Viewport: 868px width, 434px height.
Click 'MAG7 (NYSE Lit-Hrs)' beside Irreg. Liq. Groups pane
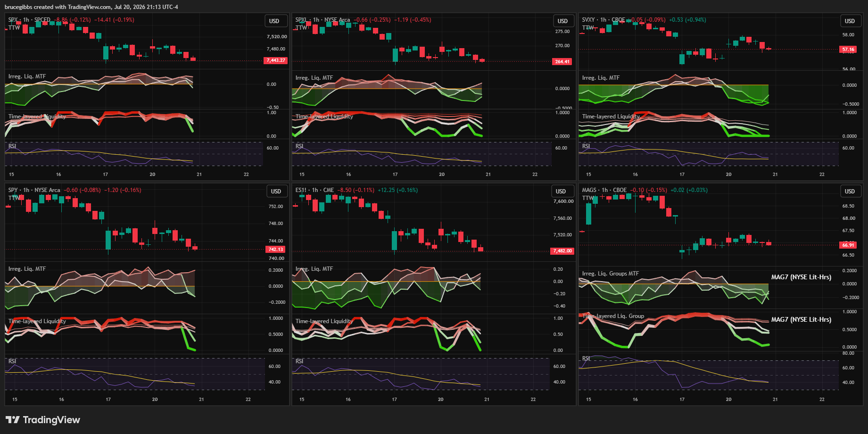point(801,277)
